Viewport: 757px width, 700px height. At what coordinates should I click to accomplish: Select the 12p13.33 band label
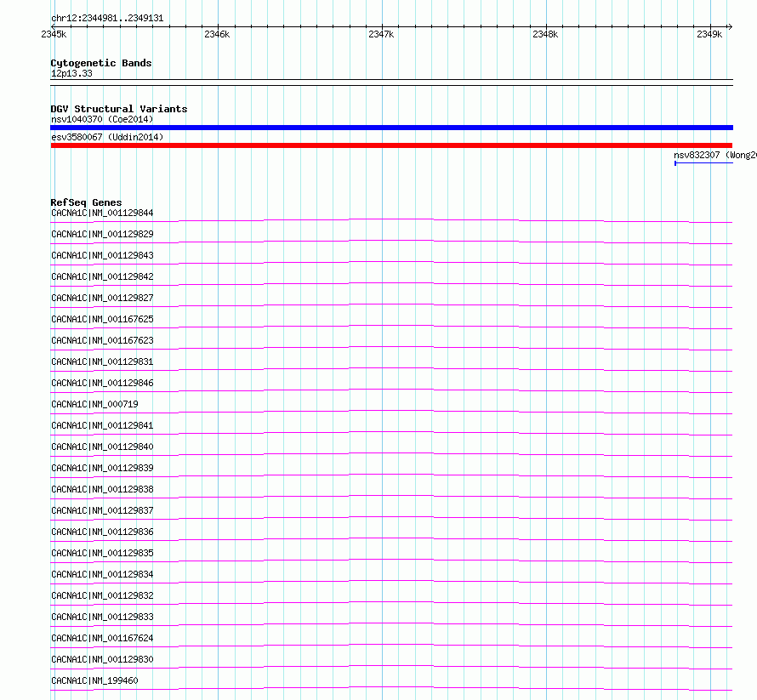tap(71, 73)
